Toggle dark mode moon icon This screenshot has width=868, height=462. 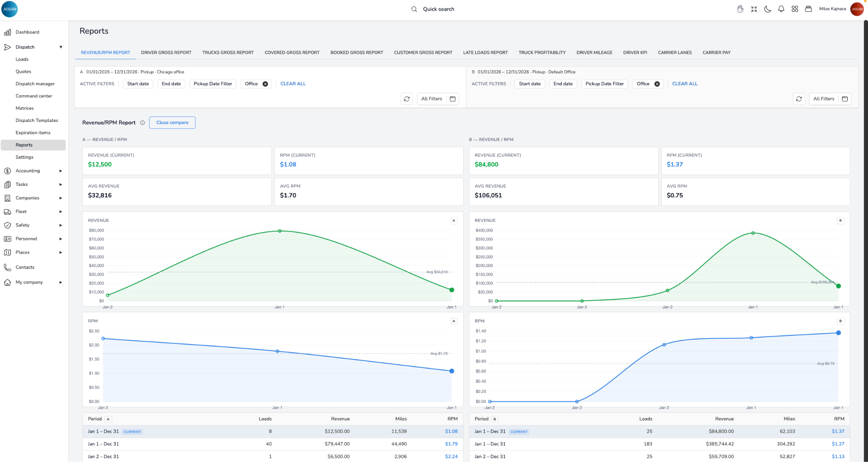point(768,9)
